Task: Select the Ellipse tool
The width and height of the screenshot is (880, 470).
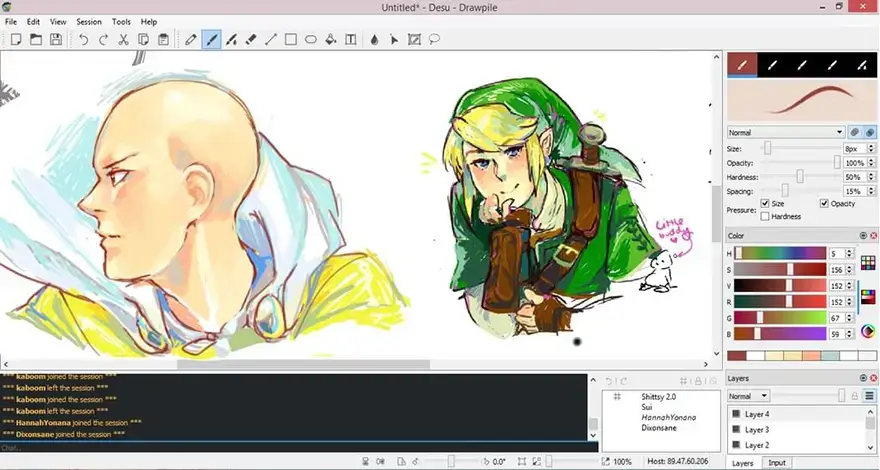Action: click(310, 39)
